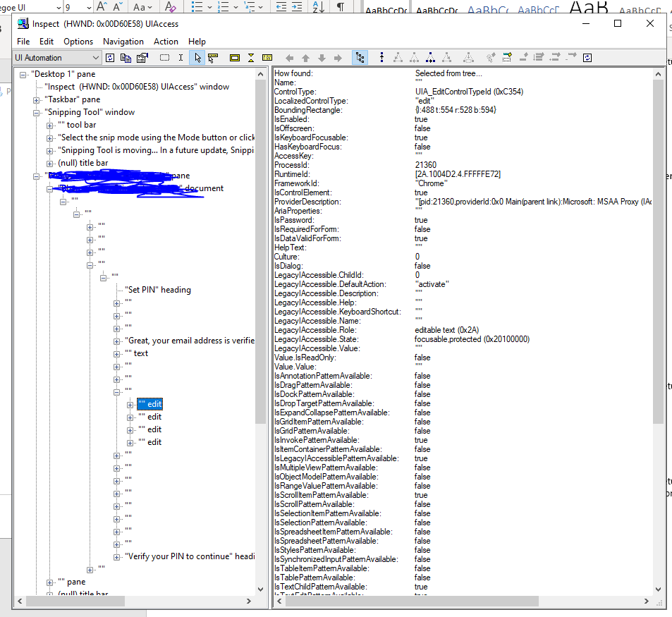Toggle the cursor tracking mode arrow
Image resolution: width=672 pixels, height=617 pixels.
pos(197,58)
